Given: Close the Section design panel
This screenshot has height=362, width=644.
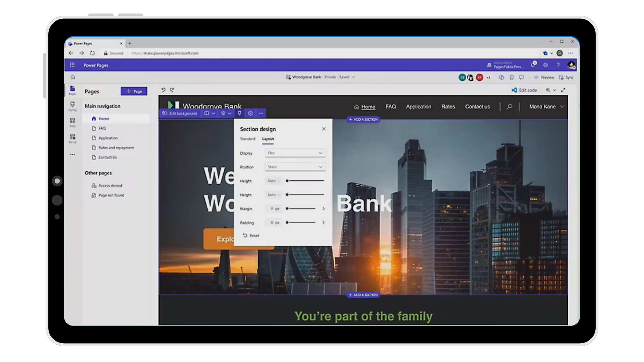Looking at the screenshot, I should click(x=324, y=129).
